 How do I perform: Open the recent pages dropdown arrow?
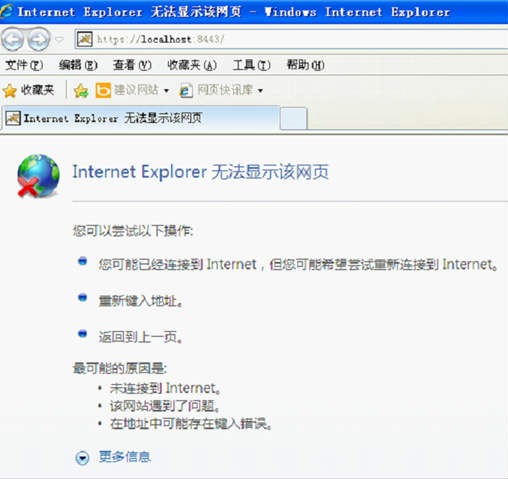click(60, 40)
